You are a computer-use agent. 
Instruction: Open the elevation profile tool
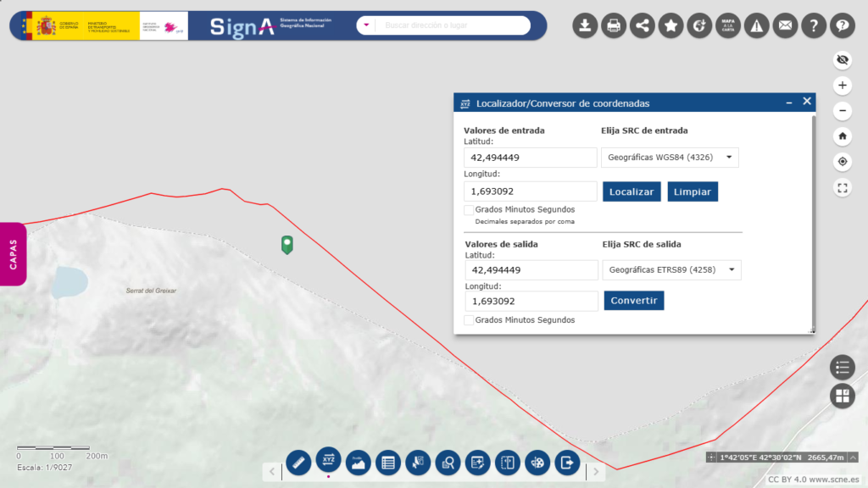[358, 463]
